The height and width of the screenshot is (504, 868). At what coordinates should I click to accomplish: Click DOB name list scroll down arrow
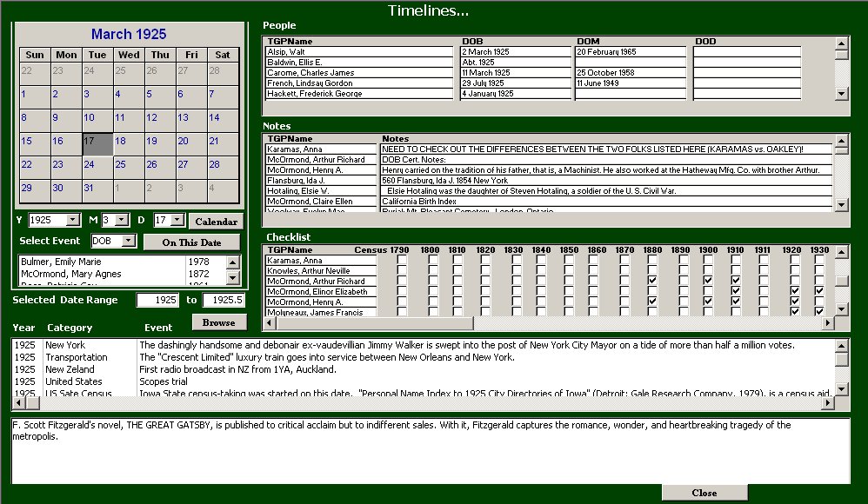click(233, 278)
